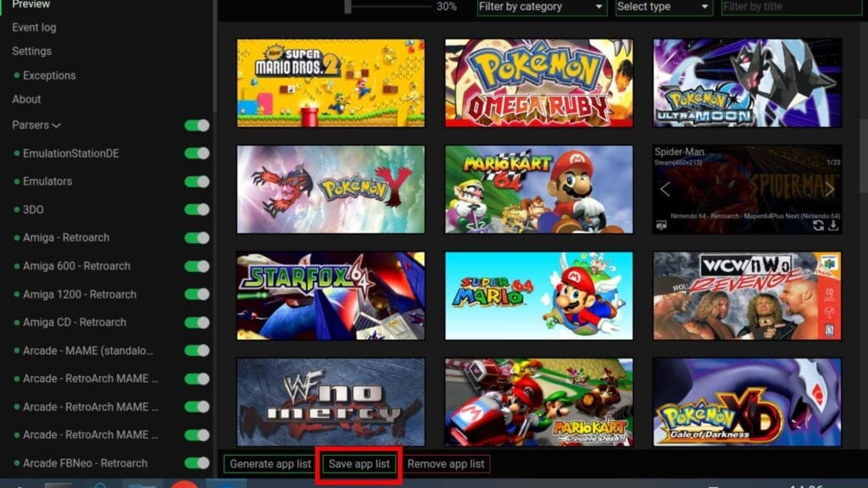Select the Pokémon Y artwork
The image size is (868, 488).
point(331,189)
